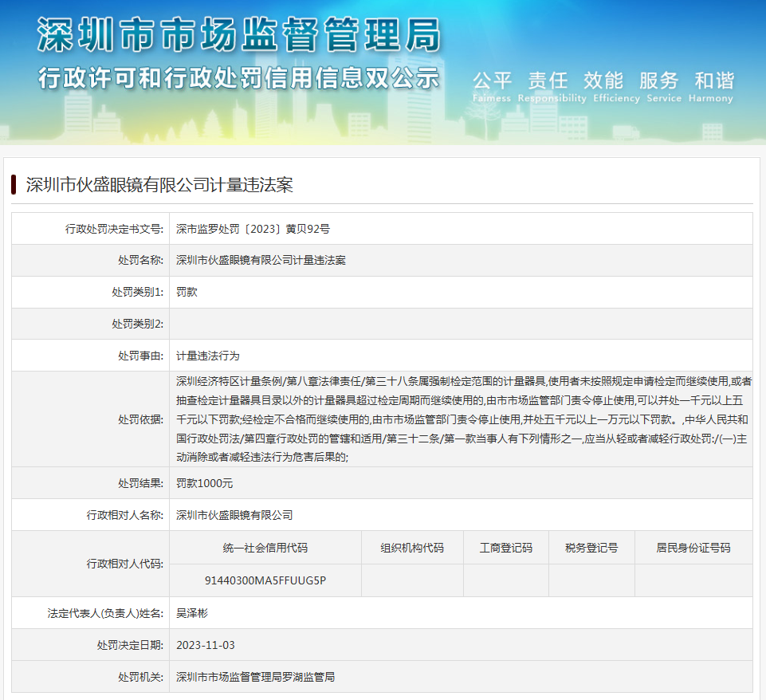Click the 居民身份证号码 column header

693,548
